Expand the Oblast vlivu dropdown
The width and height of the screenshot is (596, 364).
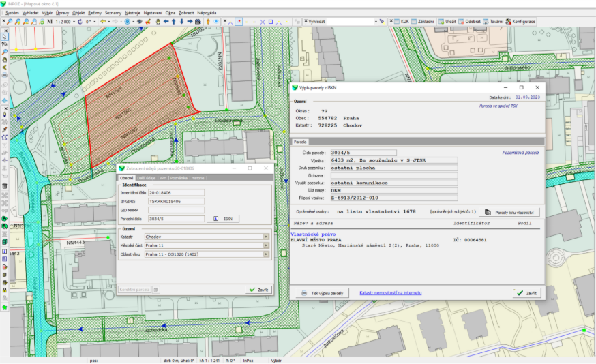point(265,254)
